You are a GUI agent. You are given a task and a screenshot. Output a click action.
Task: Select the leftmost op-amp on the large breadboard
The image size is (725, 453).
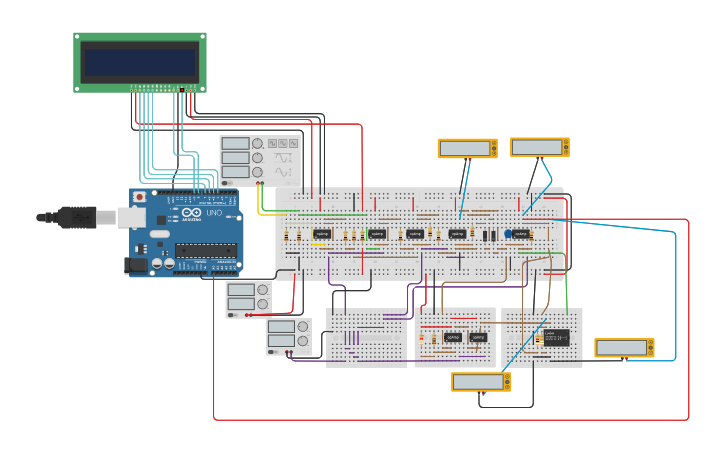(321, 235)
